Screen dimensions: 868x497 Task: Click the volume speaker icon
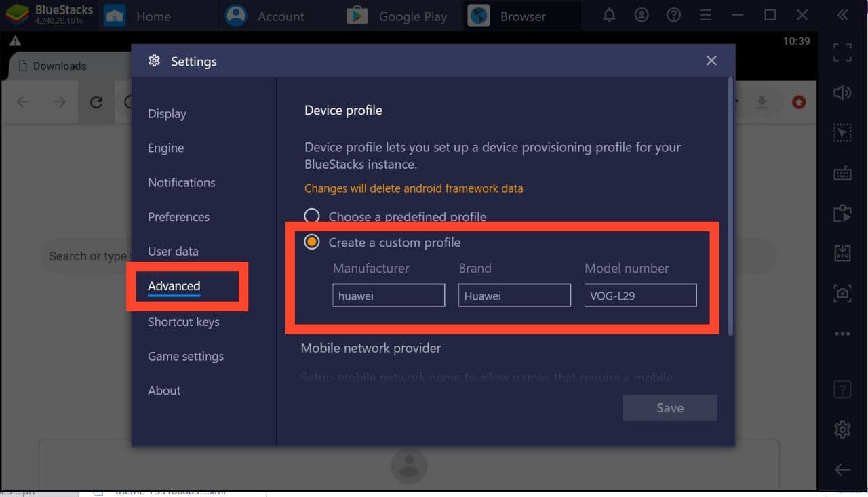842,93
